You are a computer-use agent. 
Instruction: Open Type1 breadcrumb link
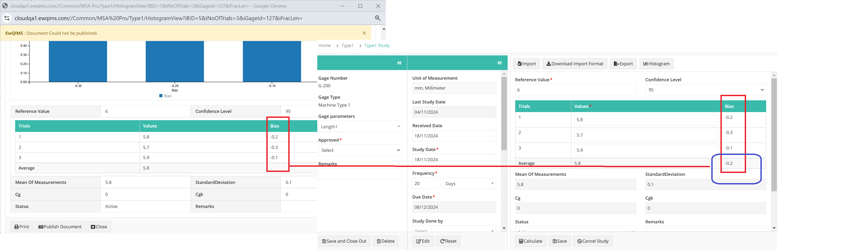(347, 45)
